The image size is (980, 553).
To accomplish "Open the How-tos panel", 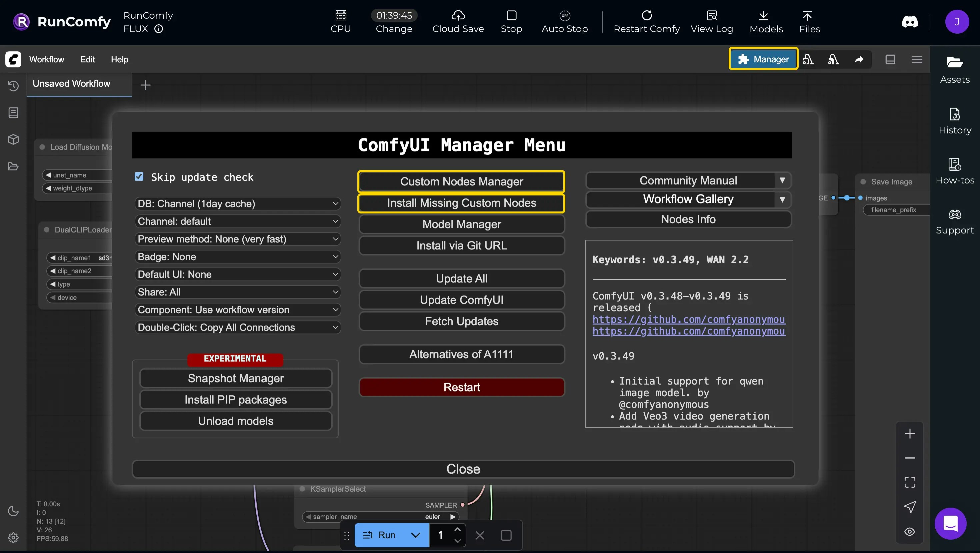I will (x=955, y=171).
